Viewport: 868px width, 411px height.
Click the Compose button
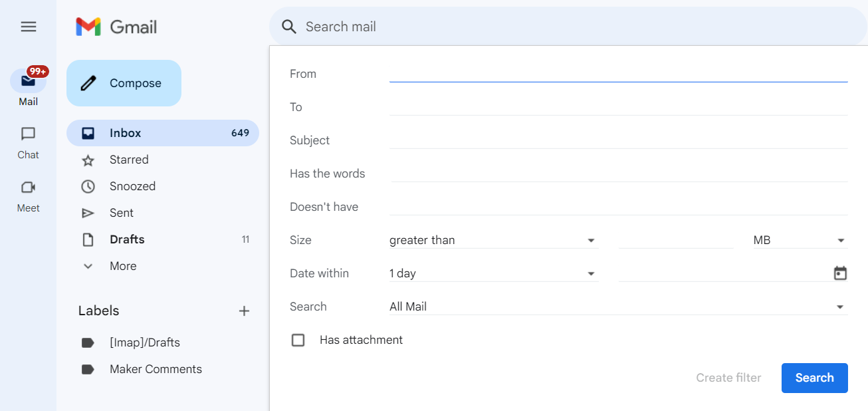pos(124,83)
